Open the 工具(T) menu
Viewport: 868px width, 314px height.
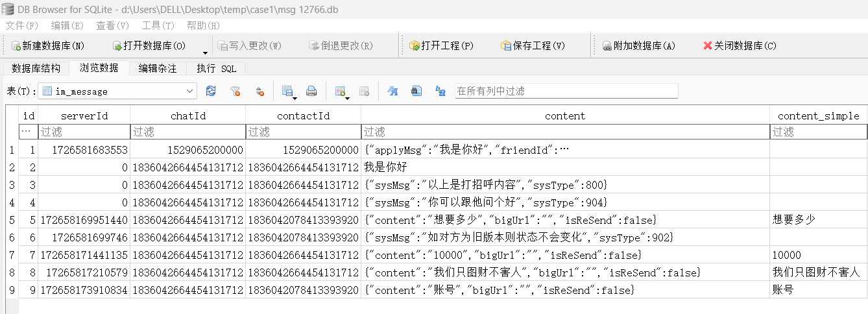[158, 25]
